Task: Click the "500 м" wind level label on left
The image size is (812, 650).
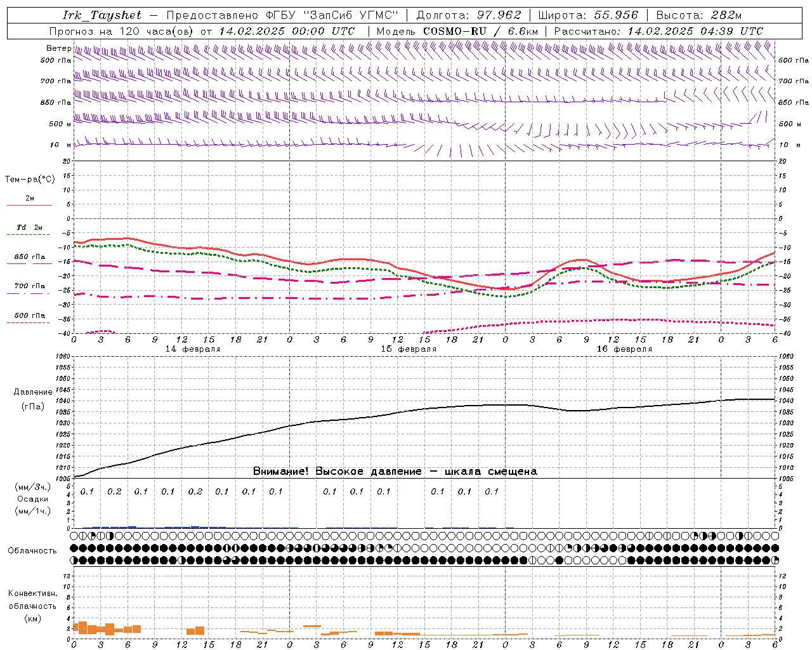Action: (61, 124)
